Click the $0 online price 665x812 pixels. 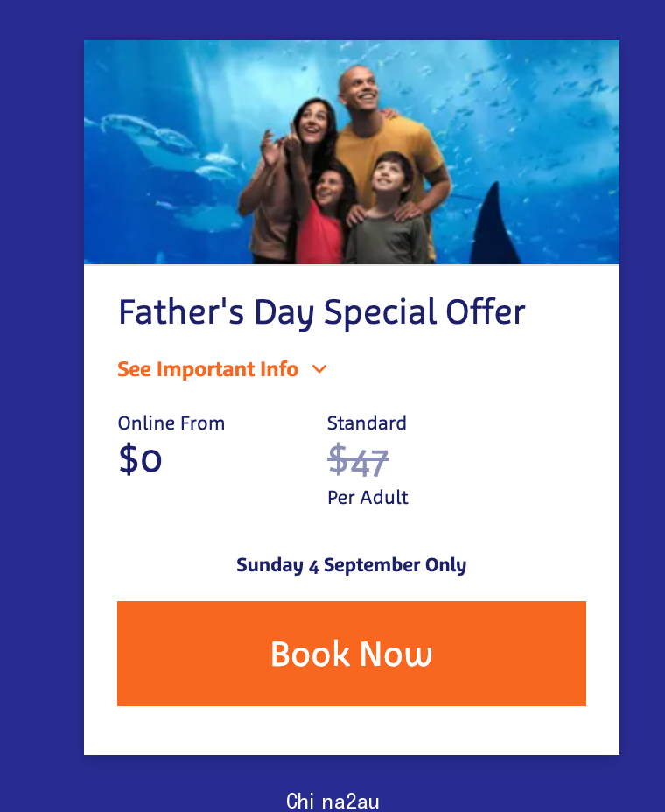tap(140, 458)
